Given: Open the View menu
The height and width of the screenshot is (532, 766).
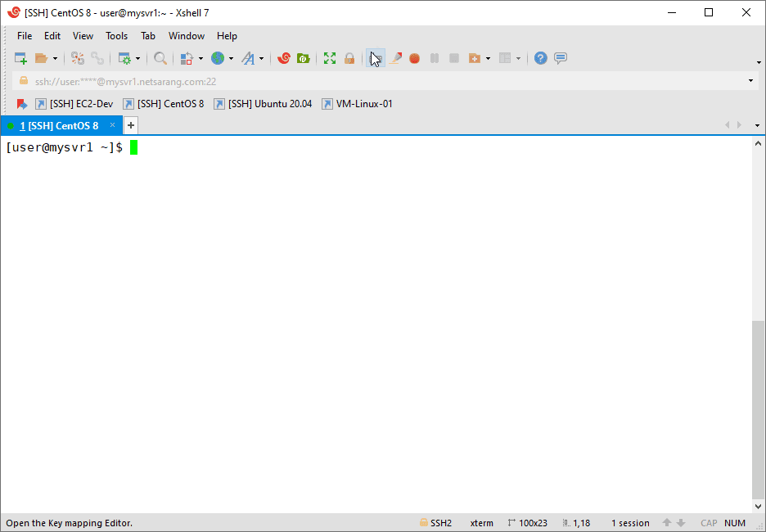Looking at the screenshot, I should pyautogui.click(x=83, y=36).
